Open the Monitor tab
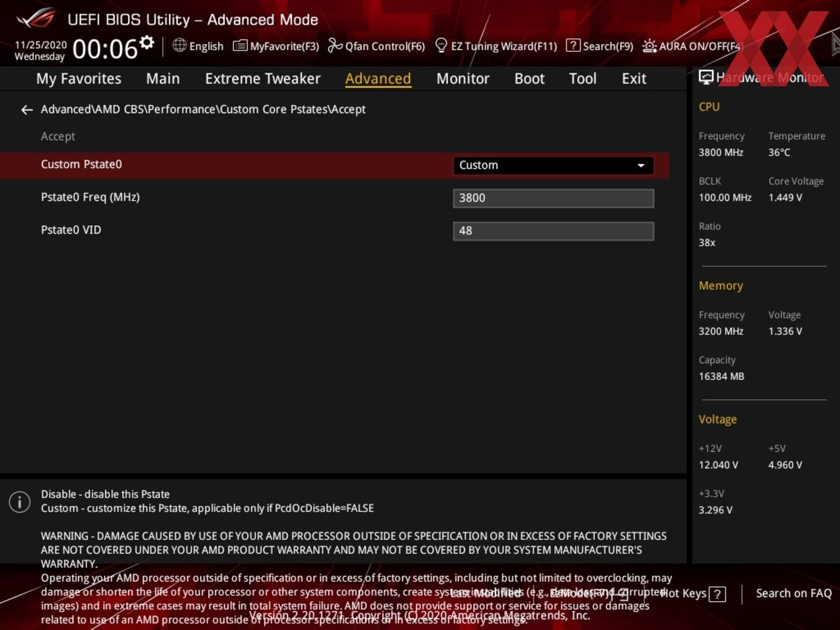The width and height of the screenshot is (840, 630). point(463,78)
